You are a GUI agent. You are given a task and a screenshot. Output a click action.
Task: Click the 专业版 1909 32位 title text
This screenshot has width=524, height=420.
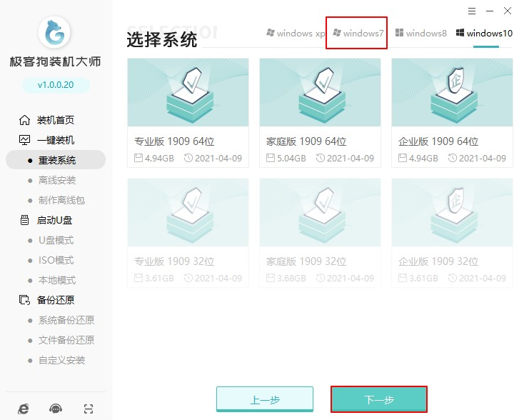pos(174,261)
